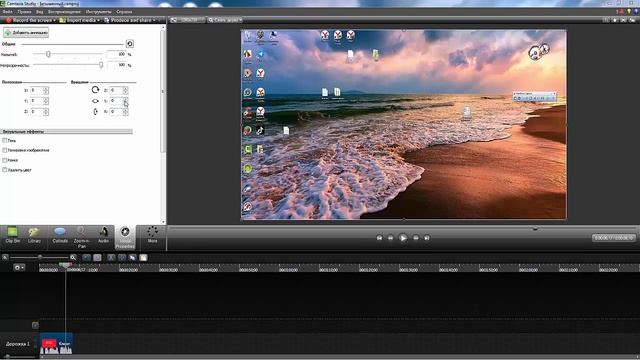The image size is (640, 360).
Task: Click the Record the screen button
Action: pyautogui.click(x=29, y=20)
